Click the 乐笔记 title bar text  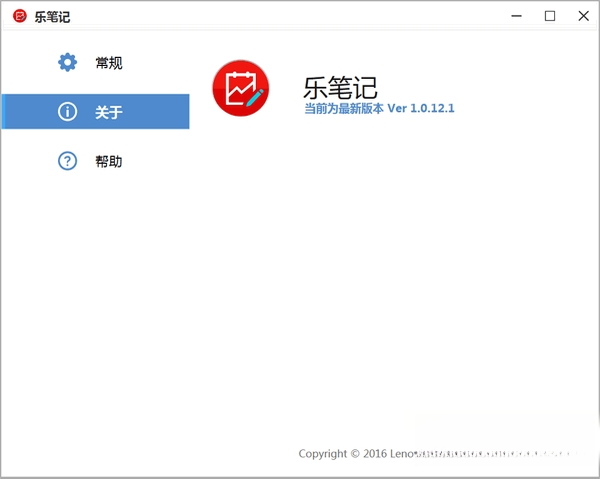point(52,17)
